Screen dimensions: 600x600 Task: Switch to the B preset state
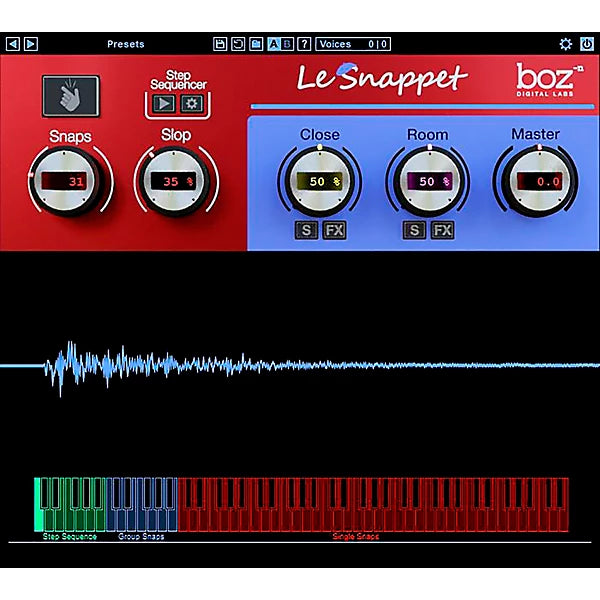click(x=288, y=44)
